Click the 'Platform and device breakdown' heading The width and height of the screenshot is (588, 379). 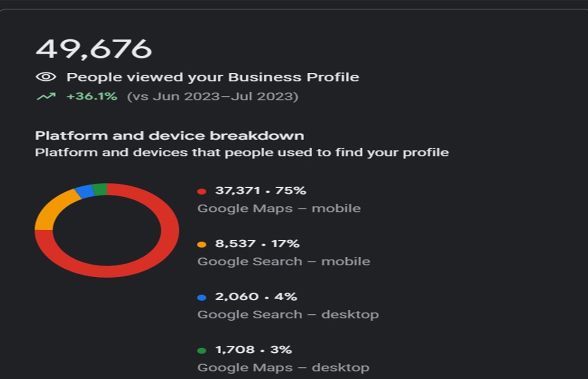tap(169, 136)
